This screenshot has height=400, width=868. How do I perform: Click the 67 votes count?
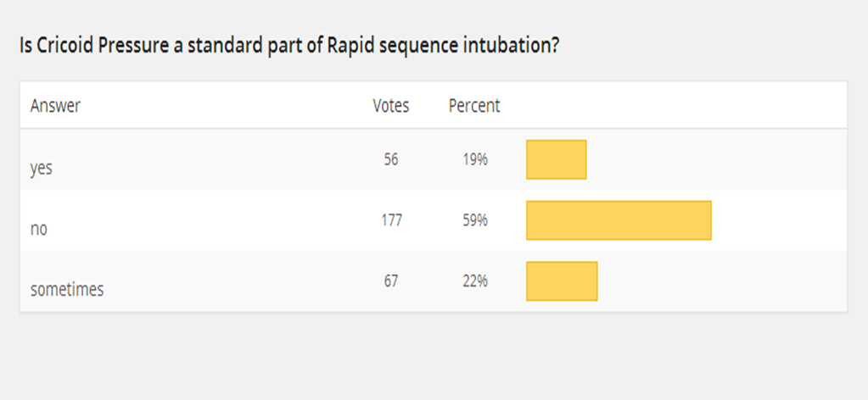tap(390, 281)
